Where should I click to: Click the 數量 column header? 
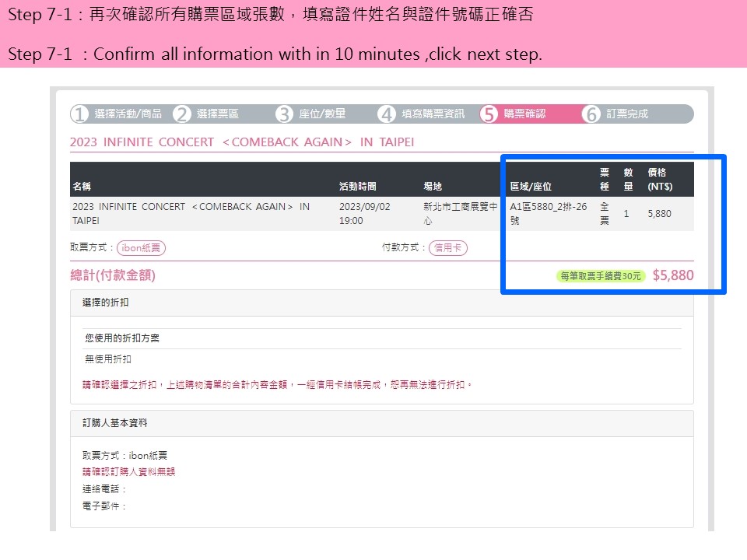click(629, 180)
